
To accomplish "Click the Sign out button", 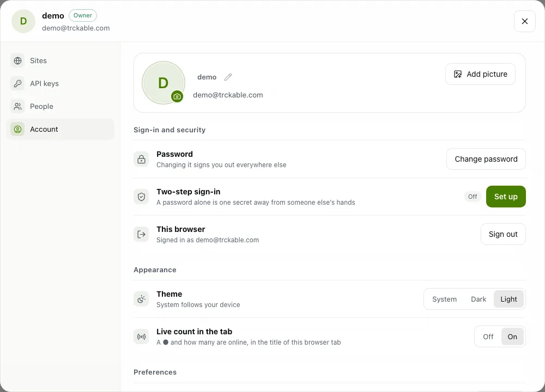I will click(503, 234).
